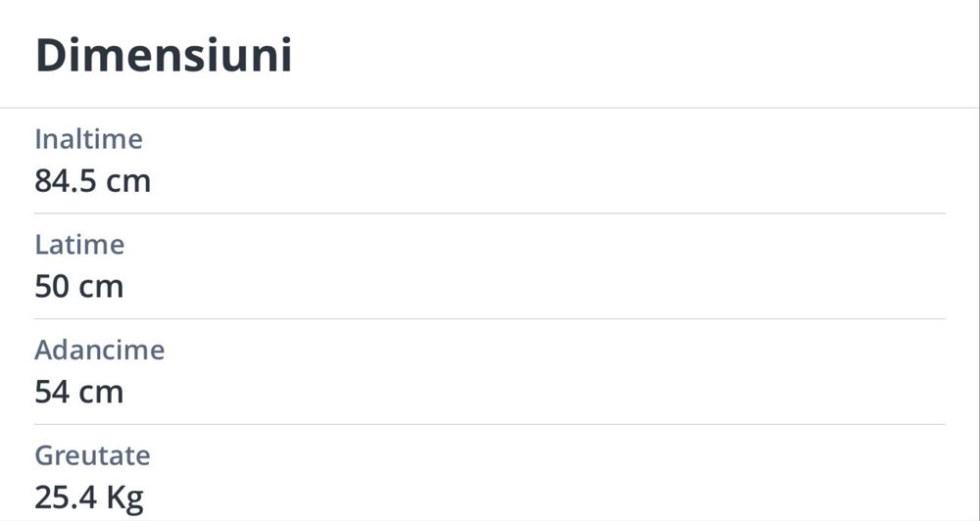The image size is (980, 521).
Task: Click the vertical border at panel's right edge
Action: 979,260
